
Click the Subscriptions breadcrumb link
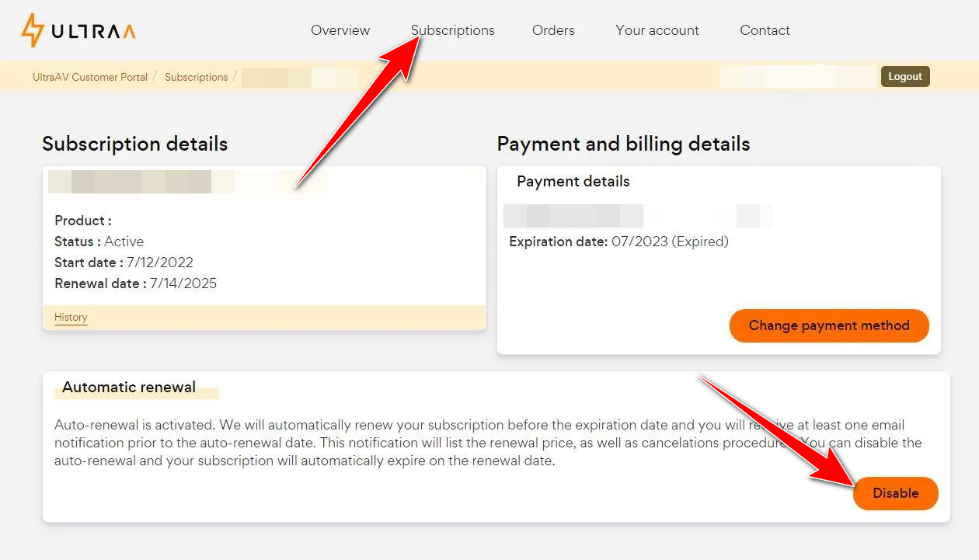point(196,77)
